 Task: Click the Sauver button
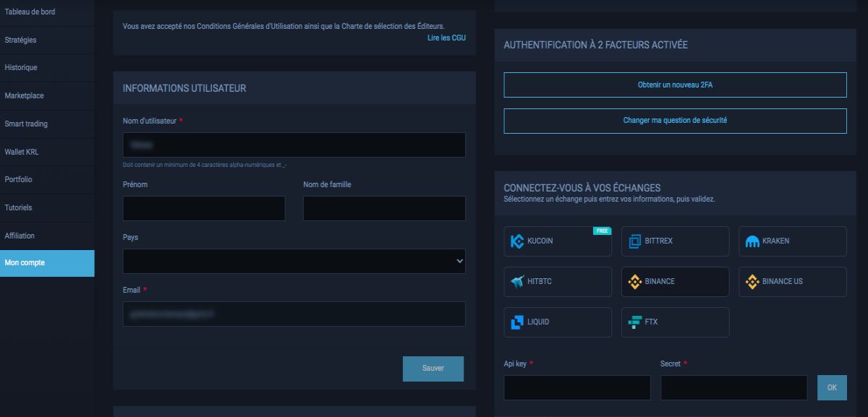(433, 369)
